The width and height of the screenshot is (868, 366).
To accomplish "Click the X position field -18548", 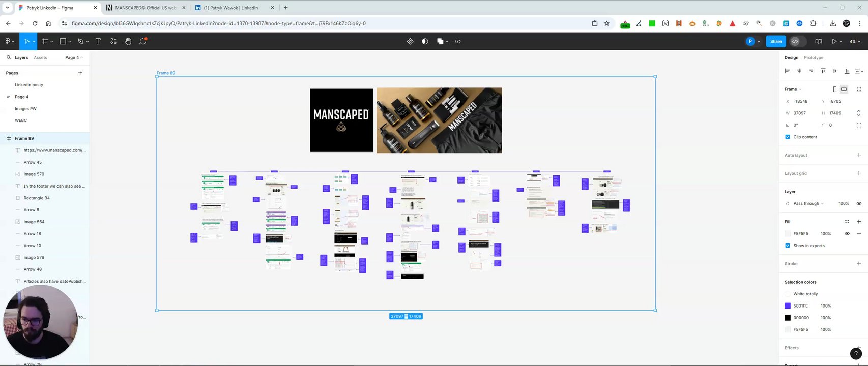I will pyautogui.click(x=800, y=101).
